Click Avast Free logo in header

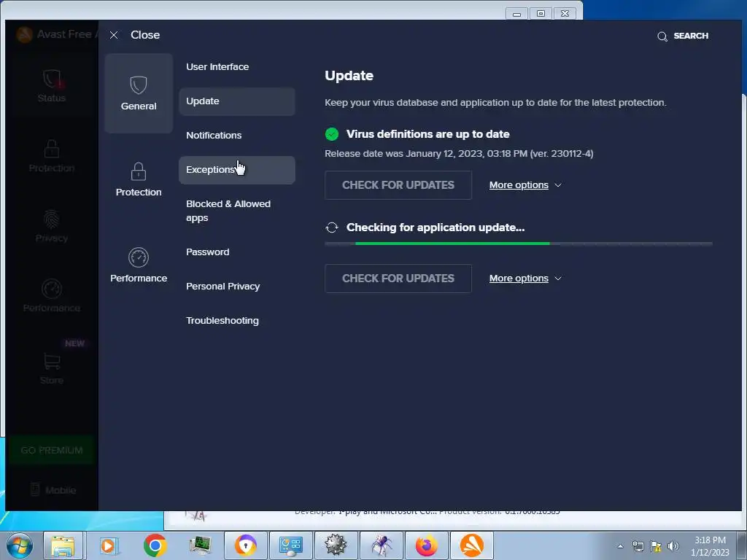[x=25, y=34]
